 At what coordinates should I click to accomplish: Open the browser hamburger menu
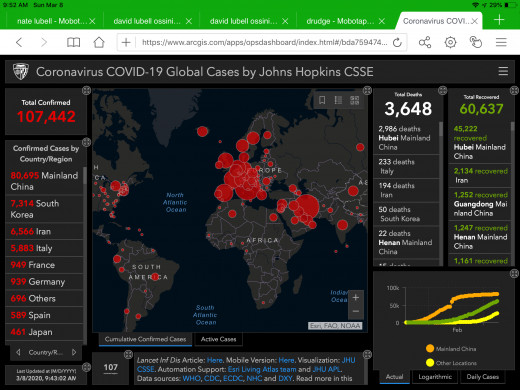501,42
